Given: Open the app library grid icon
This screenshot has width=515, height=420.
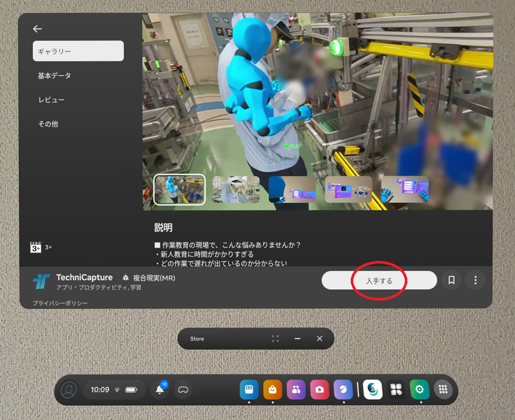Looking at the screenshot, I should (x=443, y=390).
